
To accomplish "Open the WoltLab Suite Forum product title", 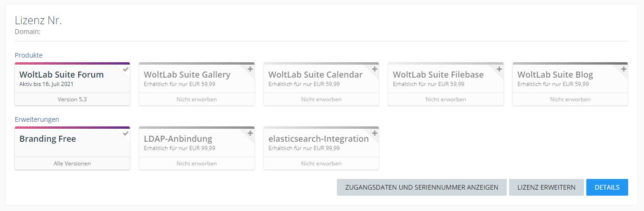I will pyautogui.click(x=61, y=75).
